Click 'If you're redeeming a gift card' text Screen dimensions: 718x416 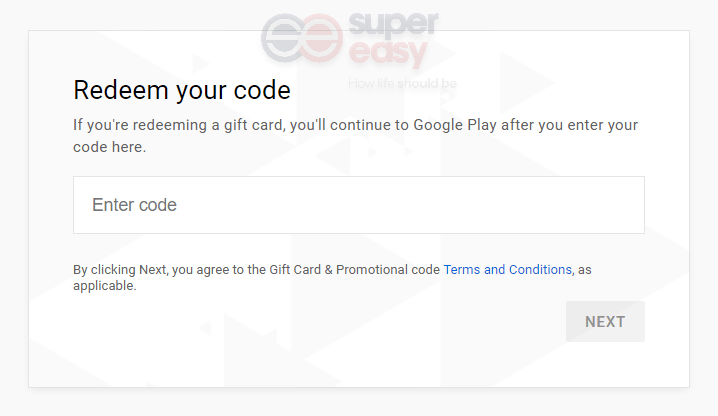tap(178, 125)
